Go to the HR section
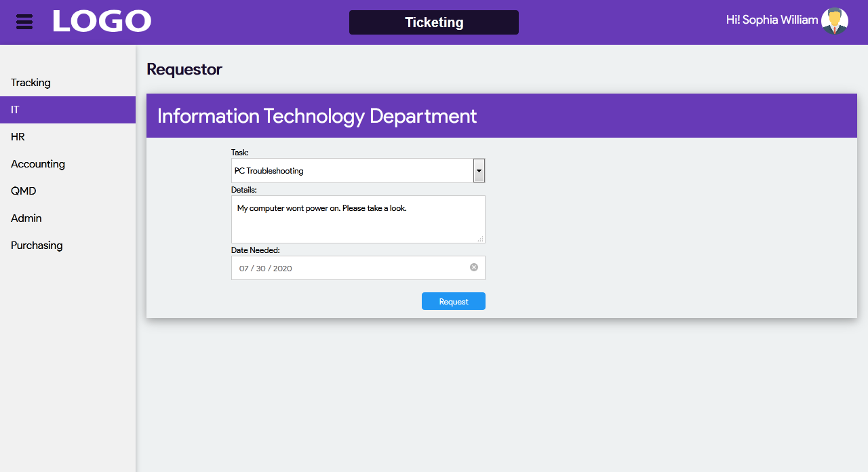868x472 pixels. (18, 137)
